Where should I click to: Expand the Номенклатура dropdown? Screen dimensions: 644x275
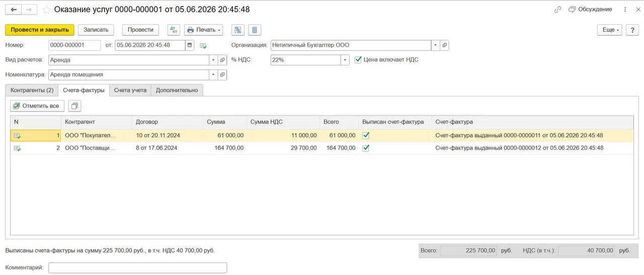pyautogui.click(x=214, y=74)
